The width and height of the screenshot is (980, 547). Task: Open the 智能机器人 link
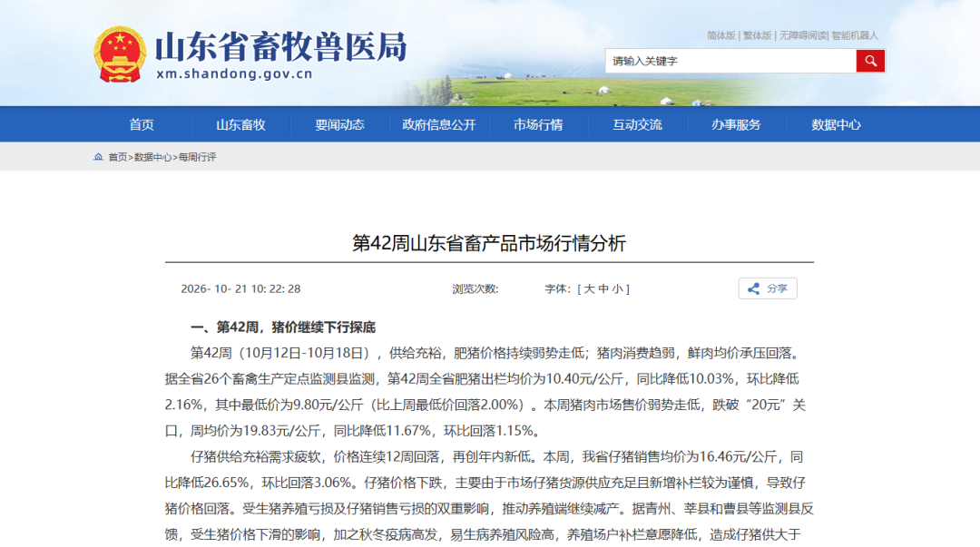click(x=855, y=35)
